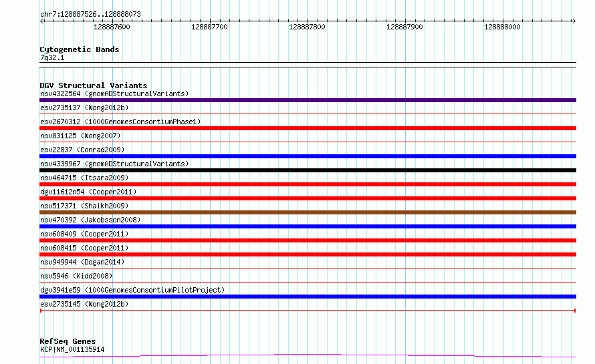Viewport: 595px width, 364px height.
Task: Click the red bar under nsv608409
Action: [308, 240]
